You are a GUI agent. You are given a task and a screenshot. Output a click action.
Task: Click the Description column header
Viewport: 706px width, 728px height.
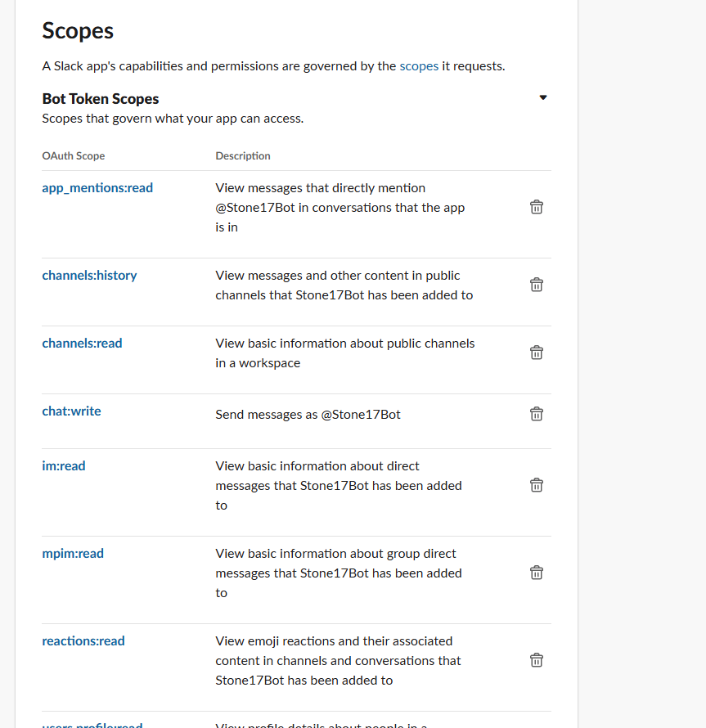point(243,156)
